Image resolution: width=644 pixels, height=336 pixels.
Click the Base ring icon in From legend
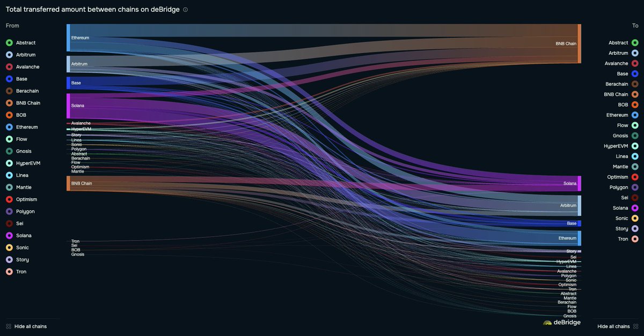click(9, 79)
